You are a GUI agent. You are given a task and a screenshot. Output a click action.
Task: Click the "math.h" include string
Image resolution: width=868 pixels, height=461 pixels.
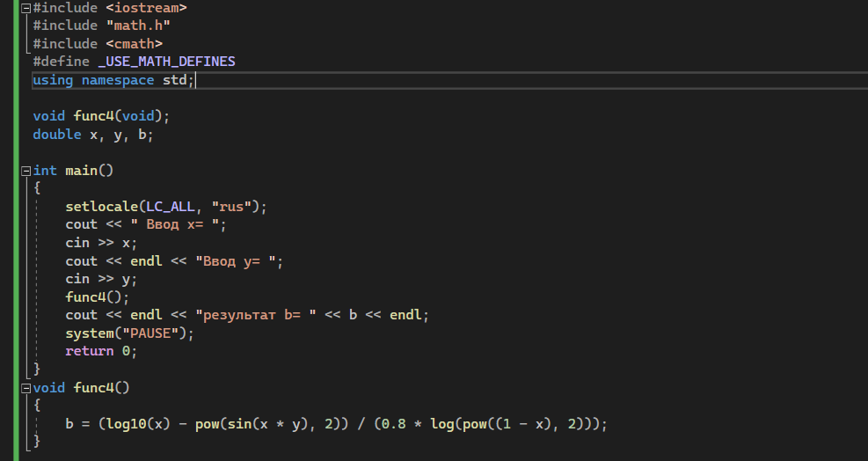[138, 26]
